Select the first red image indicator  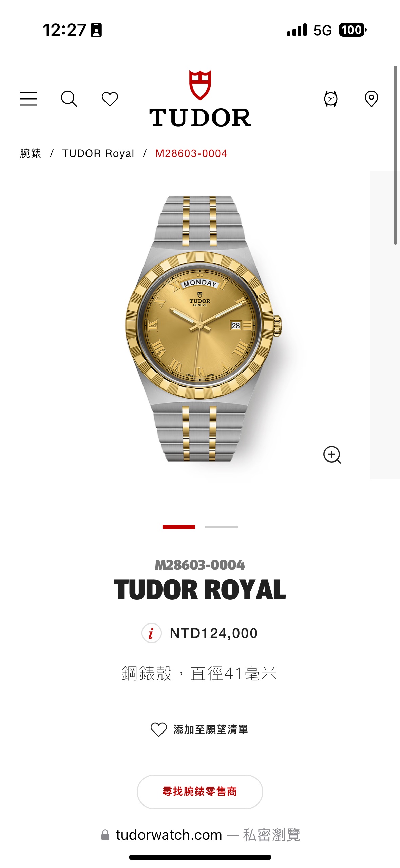[x=179, y=527]
